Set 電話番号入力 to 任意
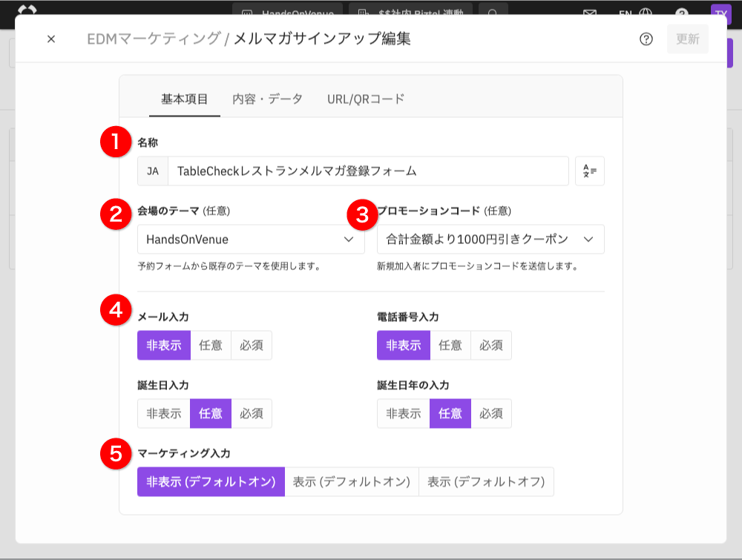742x560 pixels. 450,345
